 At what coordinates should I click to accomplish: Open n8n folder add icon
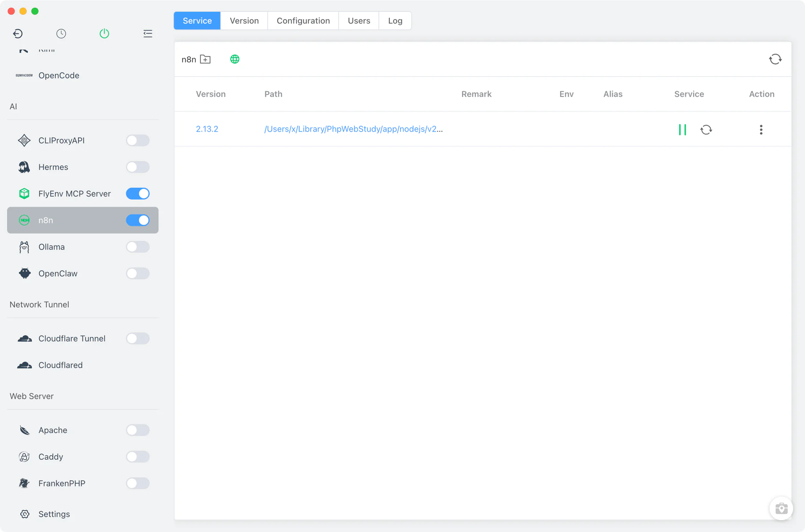coord(205,59)
